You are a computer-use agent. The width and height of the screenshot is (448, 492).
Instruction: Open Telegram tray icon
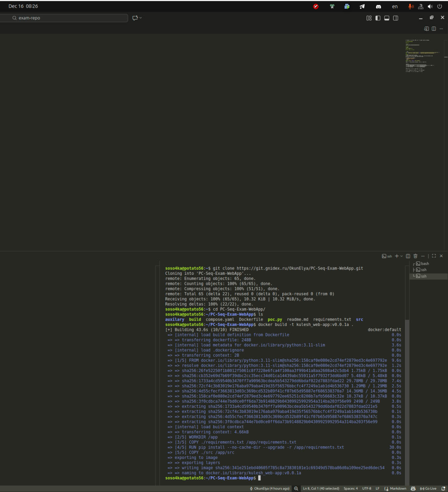(x=362, y=7)
